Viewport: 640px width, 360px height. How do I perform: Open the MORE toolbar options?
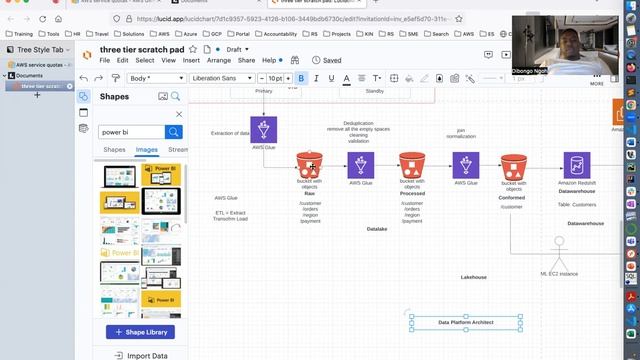click(597, 79)
